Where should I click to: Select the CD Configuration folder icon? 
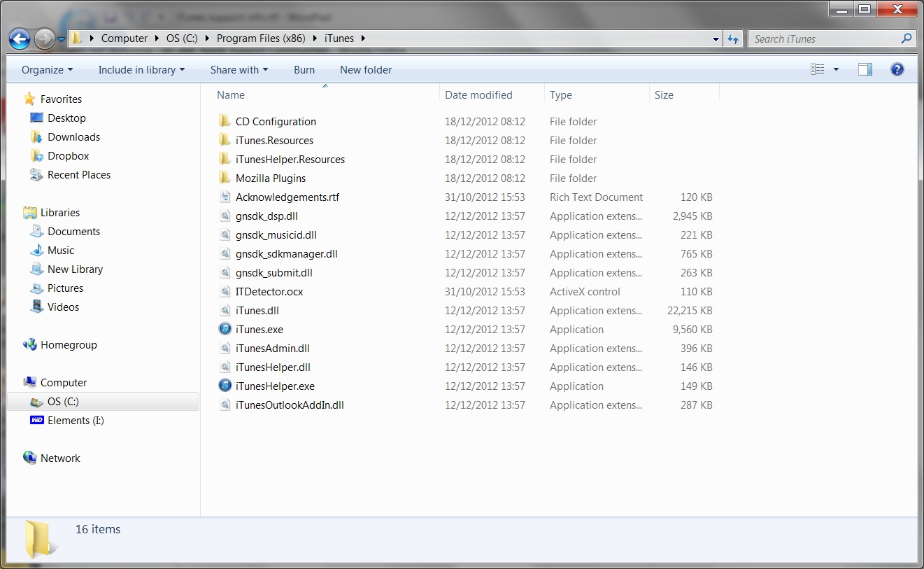(x=225, y=121)
